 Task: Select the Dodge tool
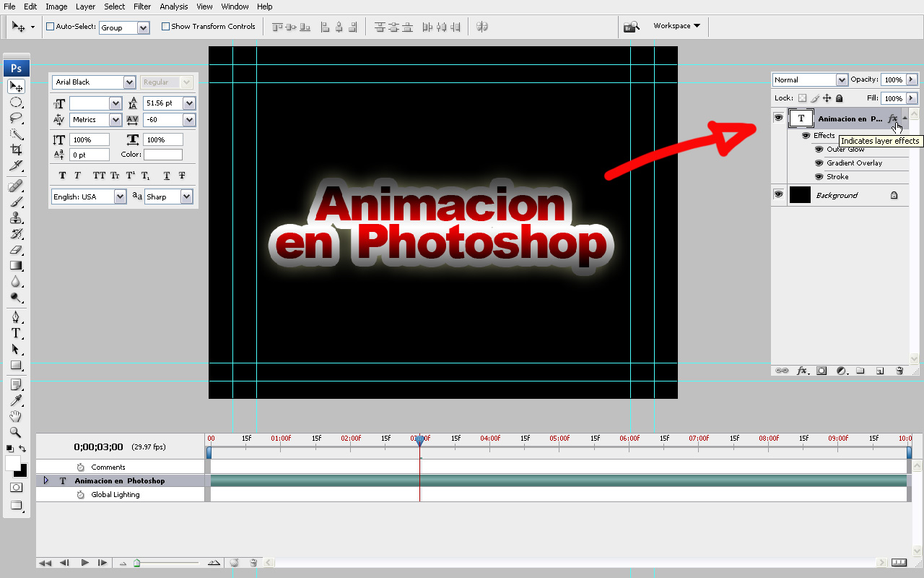point(16,298)
